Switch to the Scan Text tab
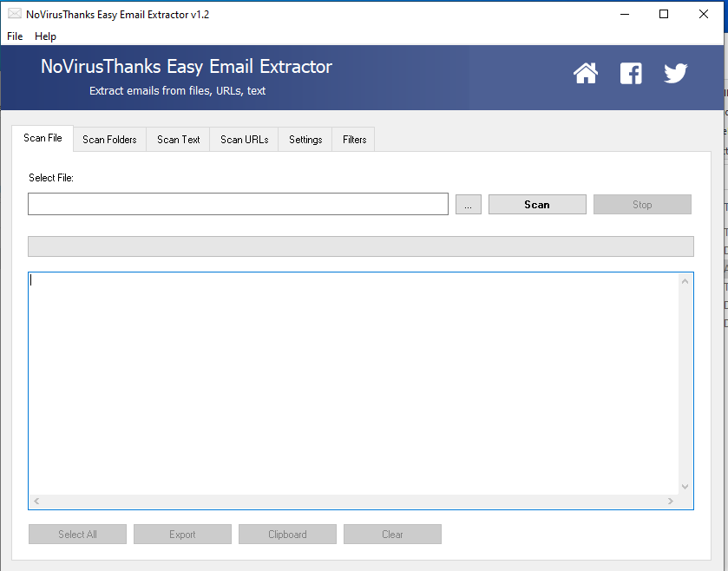The image size is (728, 571). tap(179, 140)
